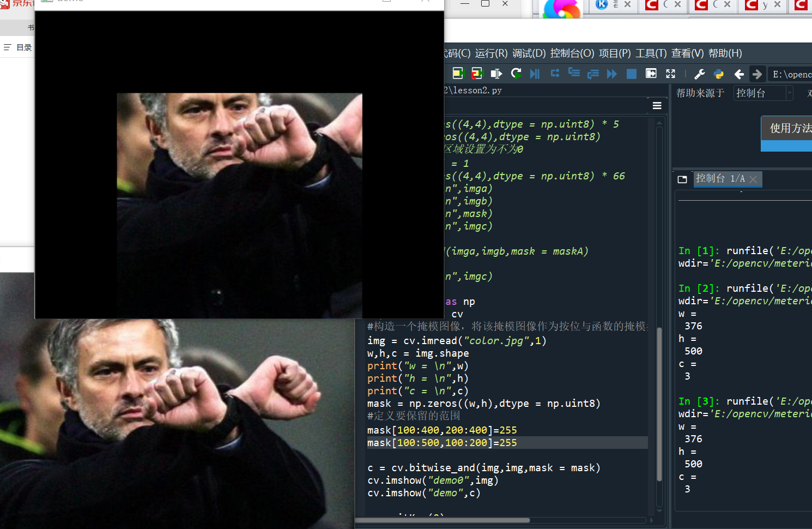Run cell and advance to next cell
The height and width of the screenshot is (529, 812).
point(477,74)
